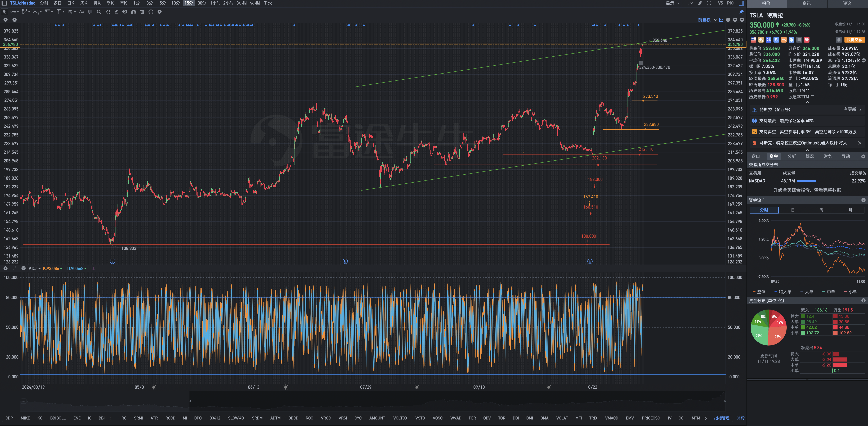This screenshot has height=426, width=868.
Task: Select the MIKE indicator
Action: [x=25, y=418]
